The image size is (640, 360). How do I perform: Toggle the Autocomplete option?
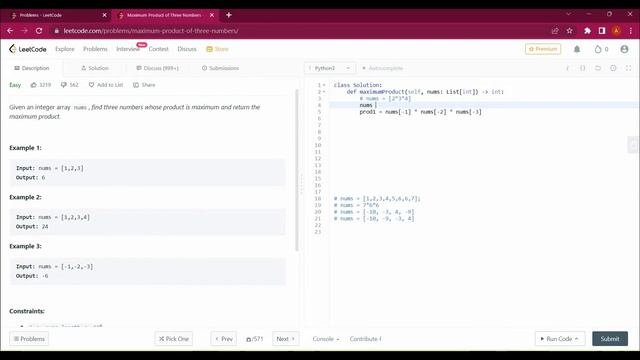coord(382,68)
